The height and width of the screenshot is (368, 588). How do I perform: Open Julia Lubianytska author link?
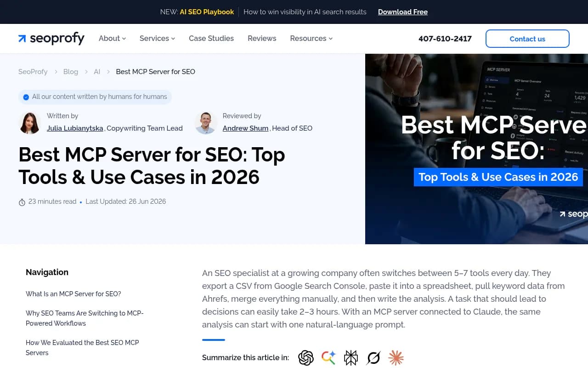coord(75,128)
